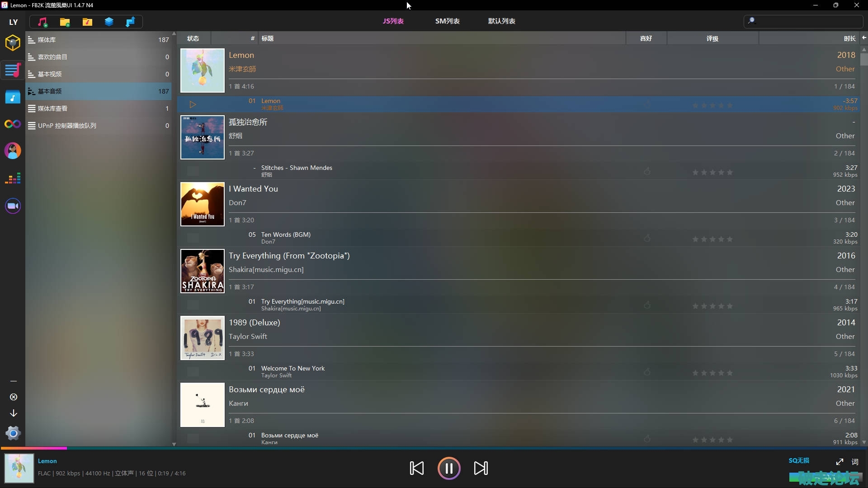Image resolution: width=868 pixels, height=488 pixels.
Task: Click the colorful equalizer bars icon
Action: click(x=13, y=178)
